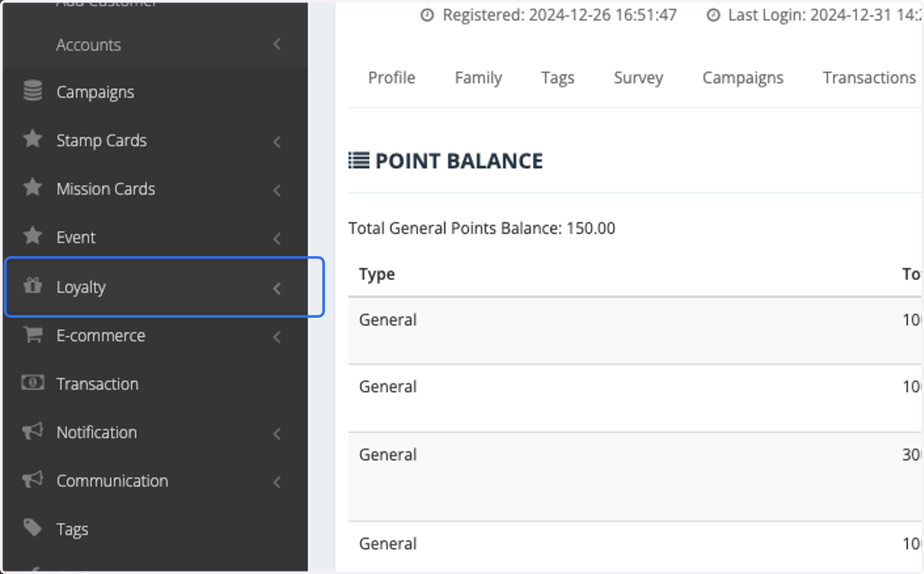Click the list icon beside POINT BALANCE
The image size is (924, 574).
click(x=358, y=160)
